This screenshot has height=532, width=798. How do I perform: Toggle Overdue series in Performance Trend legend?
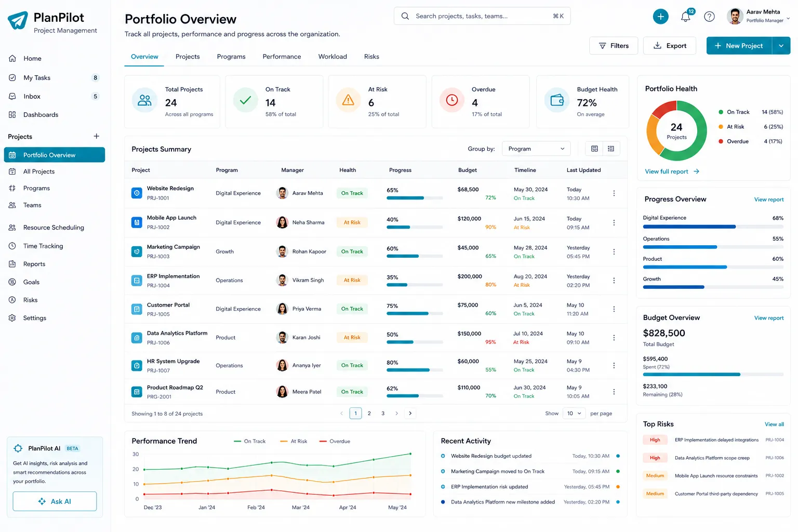click(335, 441)
